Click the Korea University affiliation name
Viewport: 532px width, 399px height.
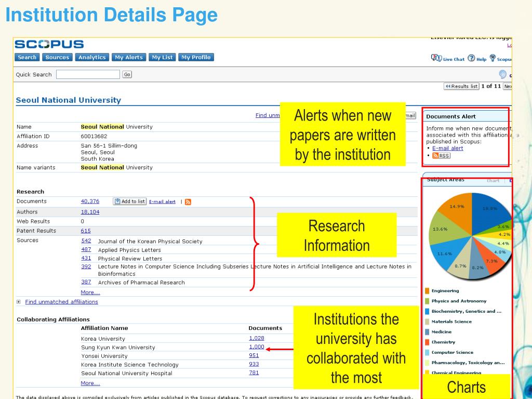(x=103, y=339)
